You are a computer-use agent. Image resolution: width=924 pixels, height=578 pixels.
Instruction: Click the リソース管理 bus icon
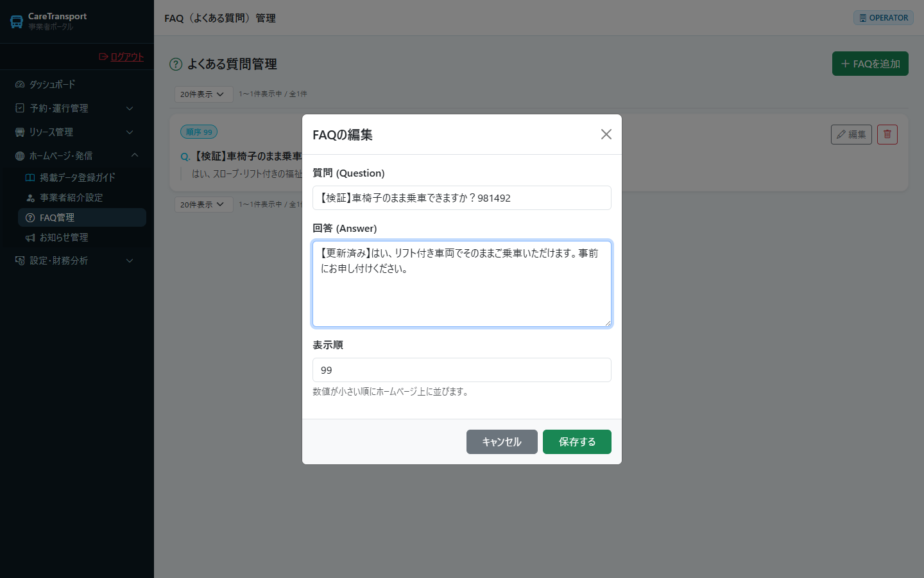point(20,132)
